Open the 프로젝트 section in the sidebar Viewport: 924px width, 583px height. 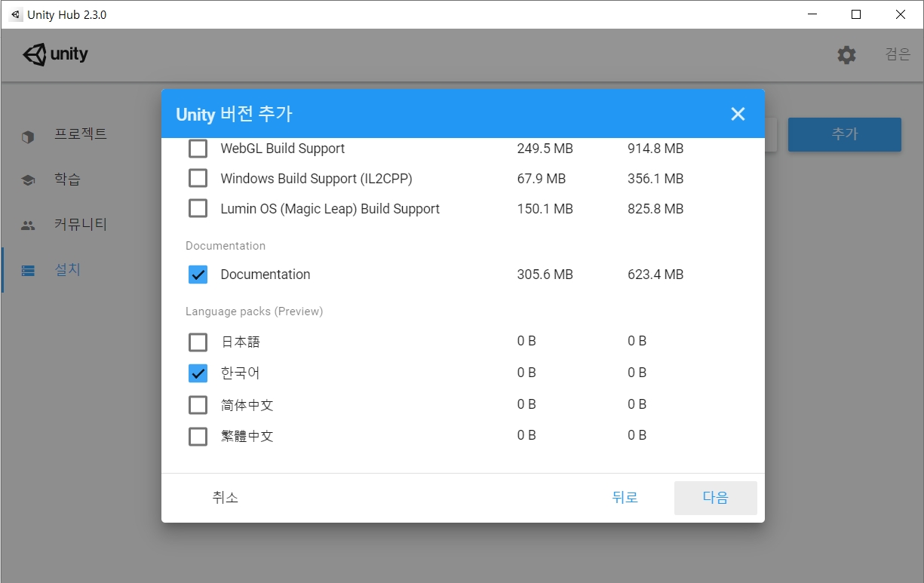click(x=81, y=134)
